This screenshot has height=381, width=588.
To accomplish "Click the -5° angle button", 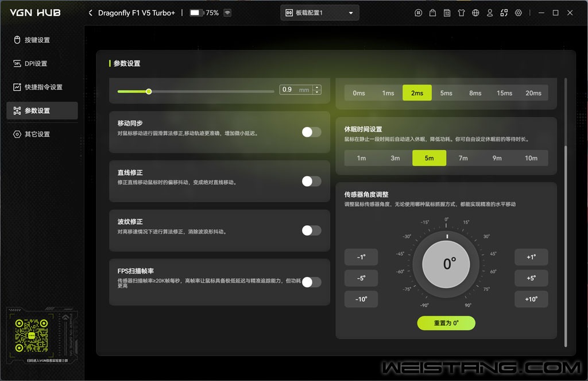I will [361, 278].
